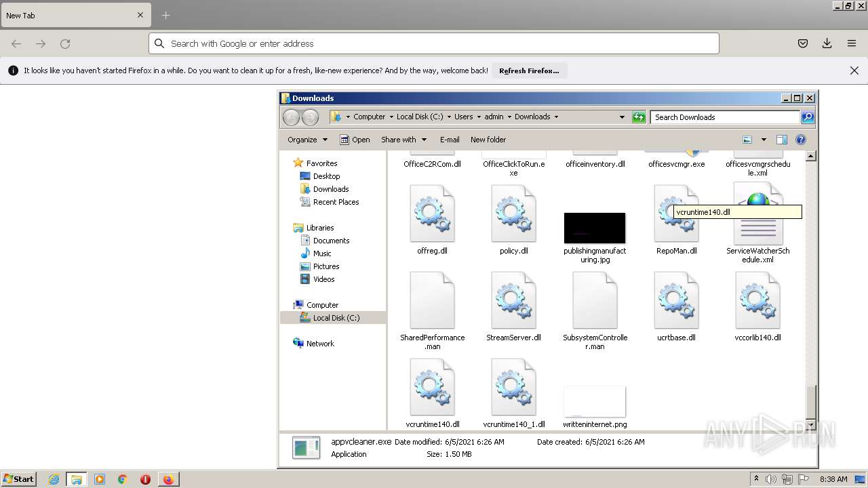868x488 pixels.
Task: Refresh the Downloads folder view
Action: click(x=639, y=117)
